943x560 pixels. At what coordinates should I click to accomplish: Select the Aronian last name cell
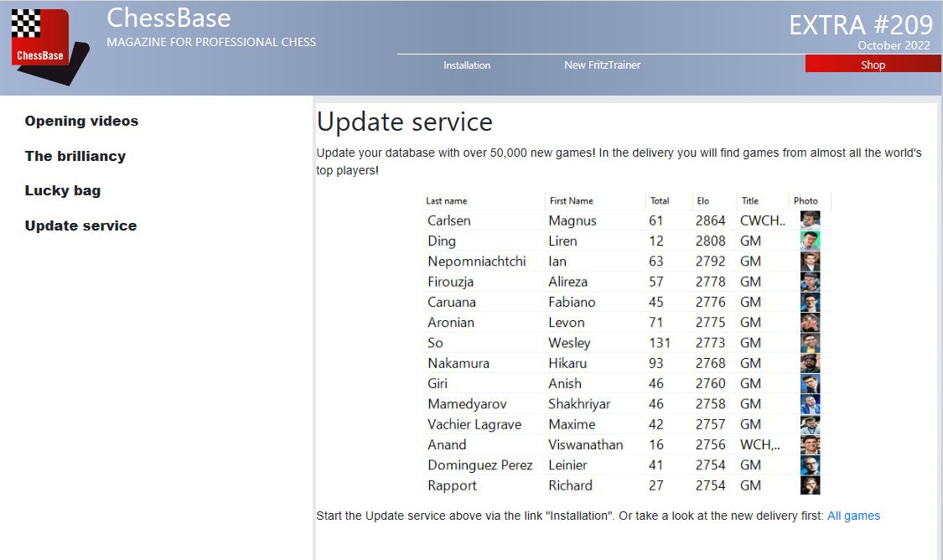(450, 323)
